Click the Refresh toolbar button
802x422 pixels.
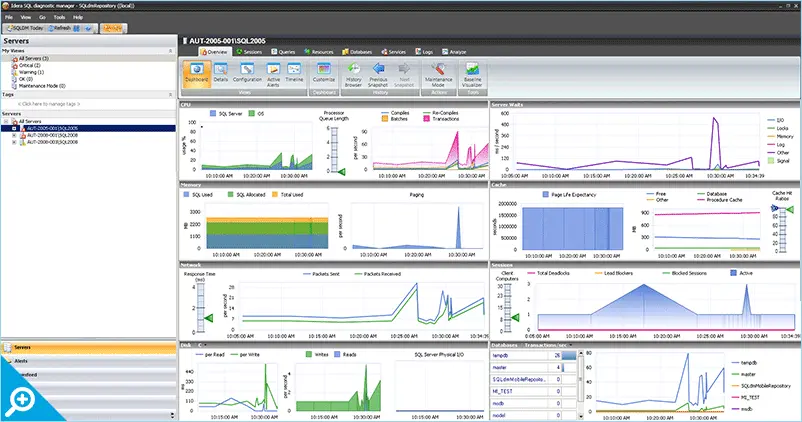coord(60,29)
